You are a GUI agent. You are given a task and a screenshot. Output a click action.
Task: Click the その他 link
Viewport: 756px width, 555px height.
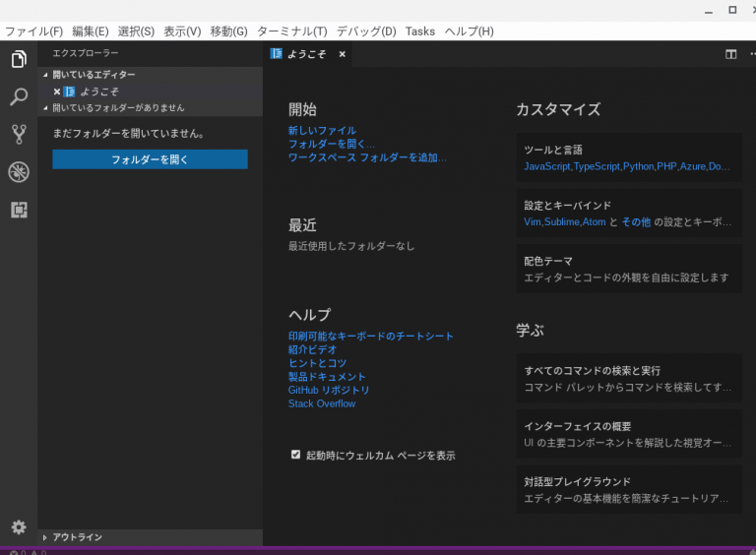pos(637,221)
